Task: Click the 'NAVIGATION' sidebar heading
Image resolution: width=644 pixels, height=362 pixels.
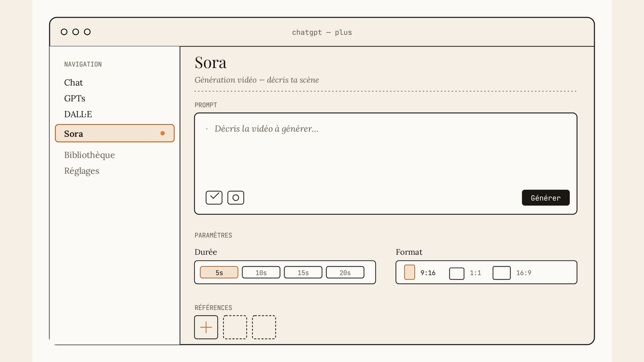Action: pos(83,64)
